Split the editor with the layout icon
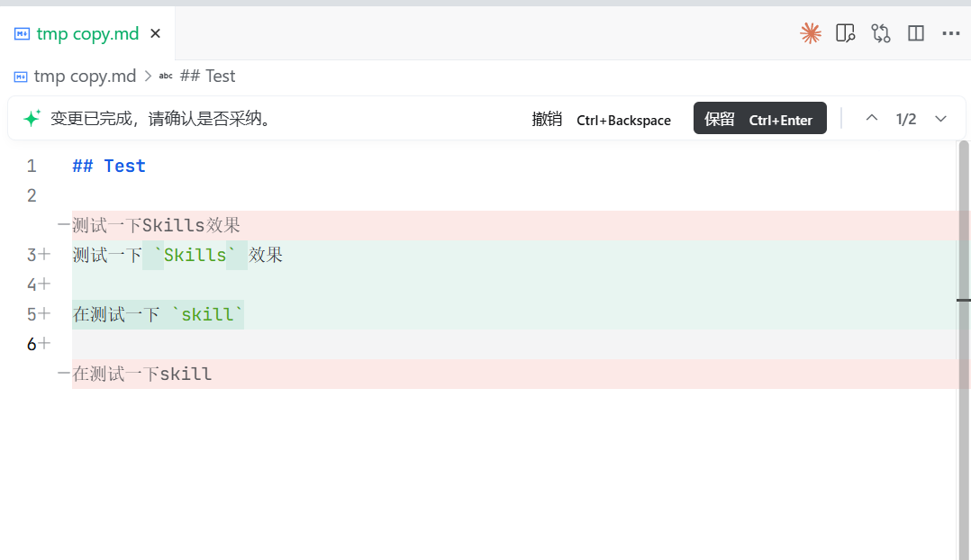Image resolution: width=971 pixels, height=560 pixels. (x=916, y=33)
